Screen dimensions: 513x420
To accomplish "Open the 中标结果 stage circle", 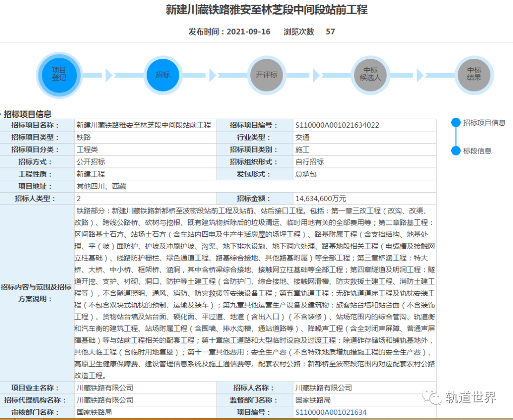I will click(x=474, y=75).
